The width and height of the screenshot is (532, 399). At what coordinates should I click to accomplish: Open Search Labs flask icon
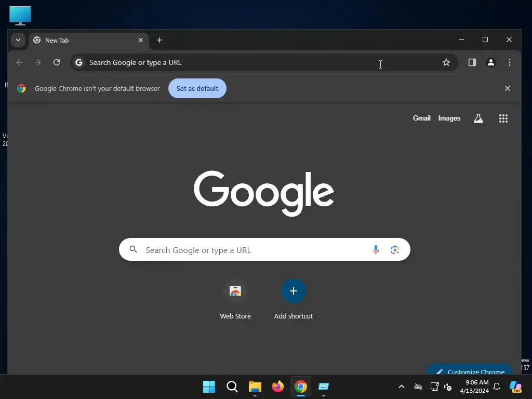(x=478, y=118)
